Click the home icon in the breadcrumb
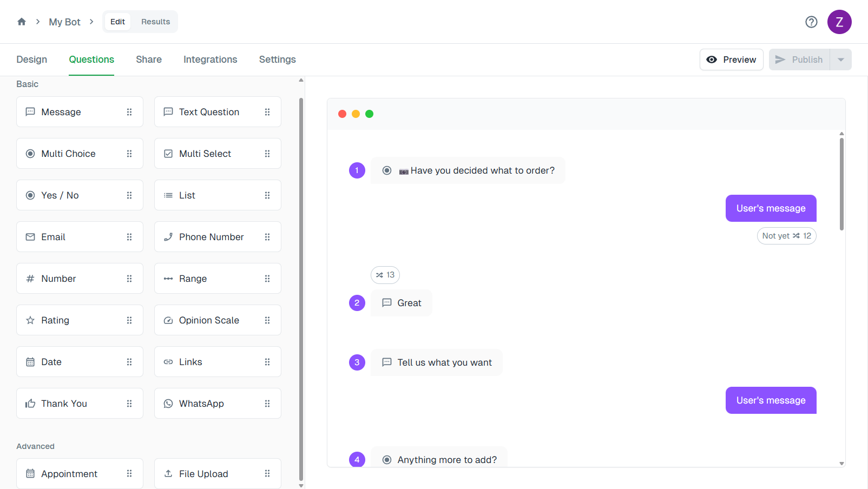Viewport: 868px width, 489px height. [22, 22]
